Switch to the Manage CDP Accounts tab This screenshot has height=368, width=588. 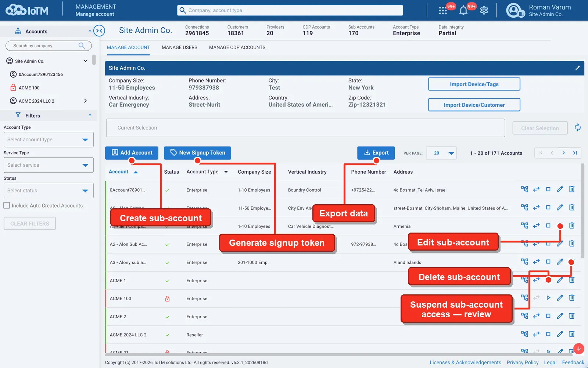tap(237, 47)
